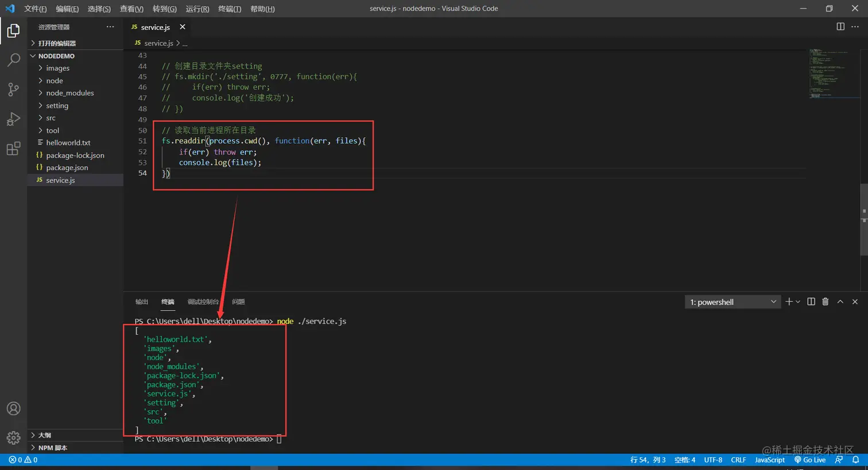Expand the images folder
868x470 pixels.
tap(75, 68)
